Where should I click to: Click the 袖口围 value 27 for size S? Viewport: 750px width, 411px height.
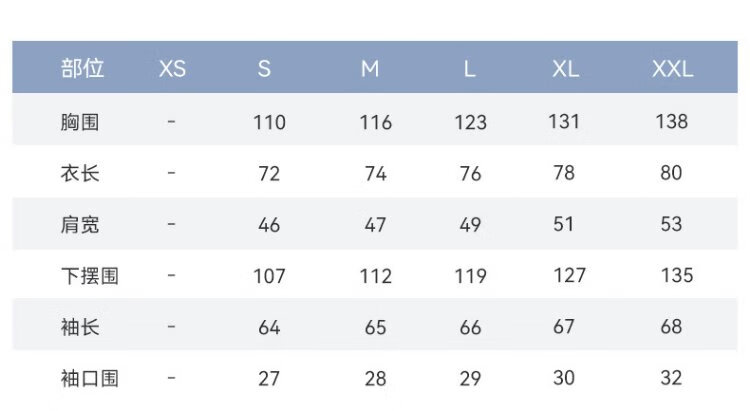click(269, 379)
